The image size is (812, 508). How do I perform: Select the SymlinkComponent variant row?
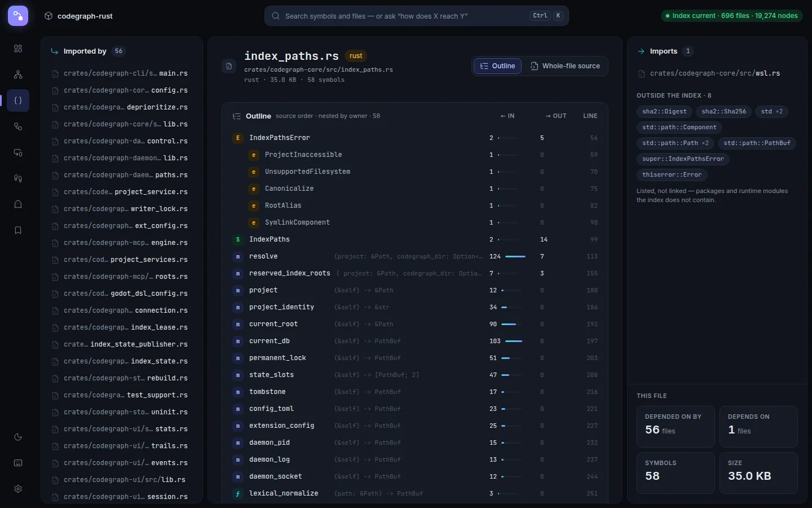415,222
